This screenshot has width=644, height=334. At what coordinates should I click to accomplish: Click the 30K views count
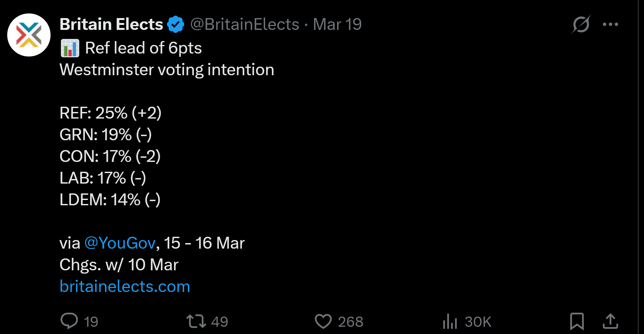pos(478,322)
